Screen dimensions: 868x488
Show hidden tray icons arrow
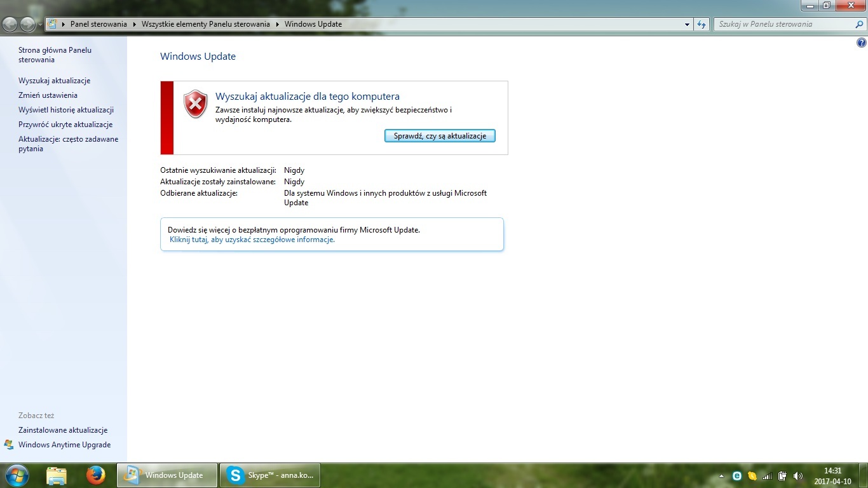[x=721, y=476]
